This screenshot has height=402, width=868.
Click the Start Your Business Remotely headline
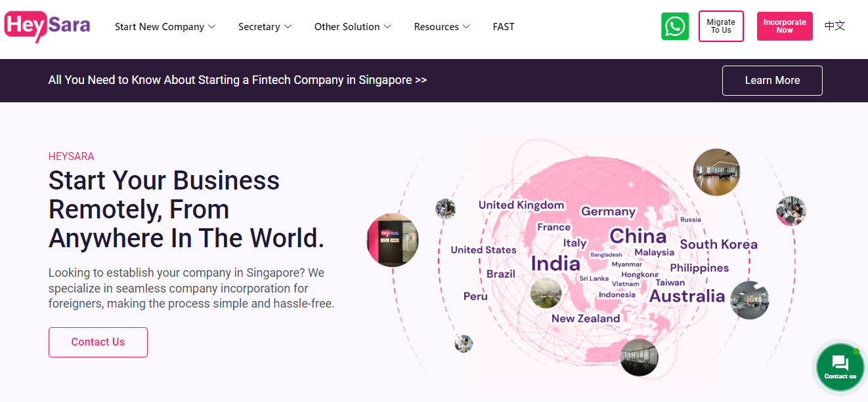point(186,210)
